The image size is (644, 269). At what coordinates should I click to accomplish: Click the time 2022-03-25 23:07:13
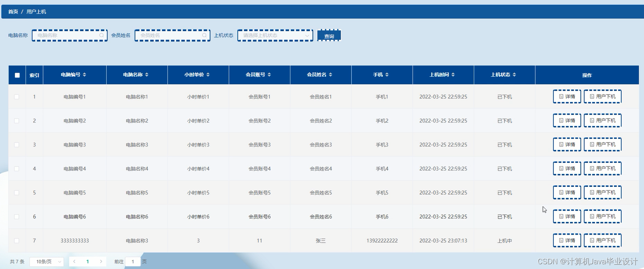(x=443, y=241)
